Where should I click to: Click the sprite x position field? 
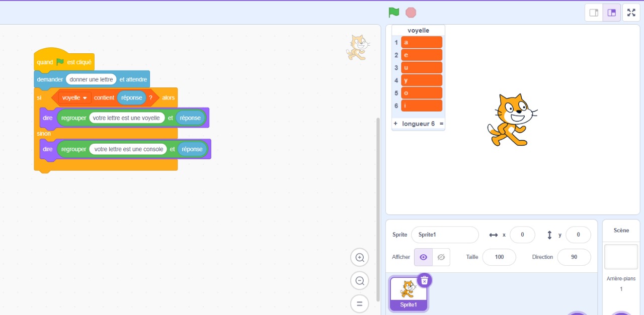[522, 235]
